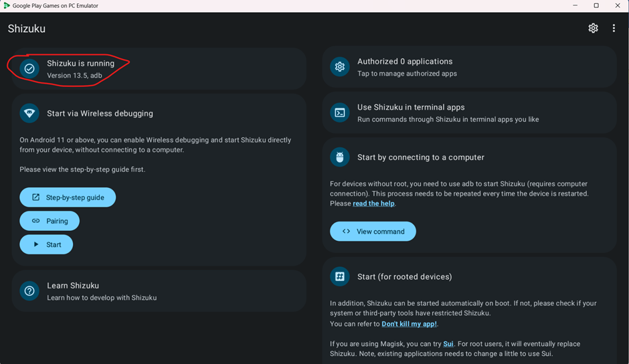Click the View command button
This screenshot has height=364, width=629.
(373, 232)
